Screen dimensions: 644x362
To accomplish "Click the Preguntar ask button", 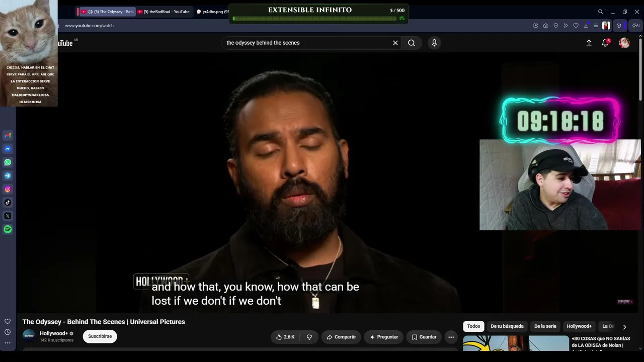I will point(384,337).
